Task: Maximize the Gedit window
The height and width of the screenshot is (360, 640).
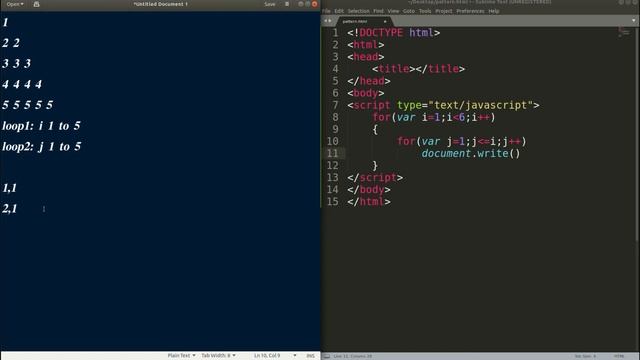Action: coord(307,4)
